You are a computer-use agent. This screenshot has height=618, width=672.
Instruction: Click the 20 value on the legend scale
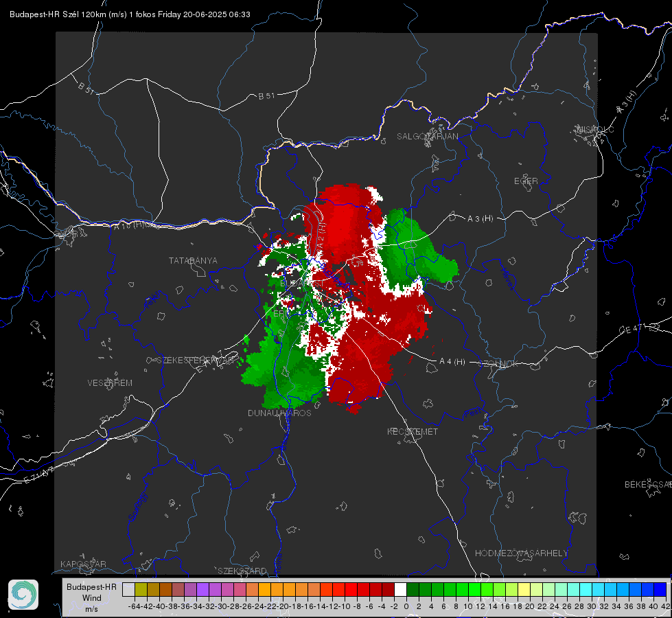click(530, 606)
